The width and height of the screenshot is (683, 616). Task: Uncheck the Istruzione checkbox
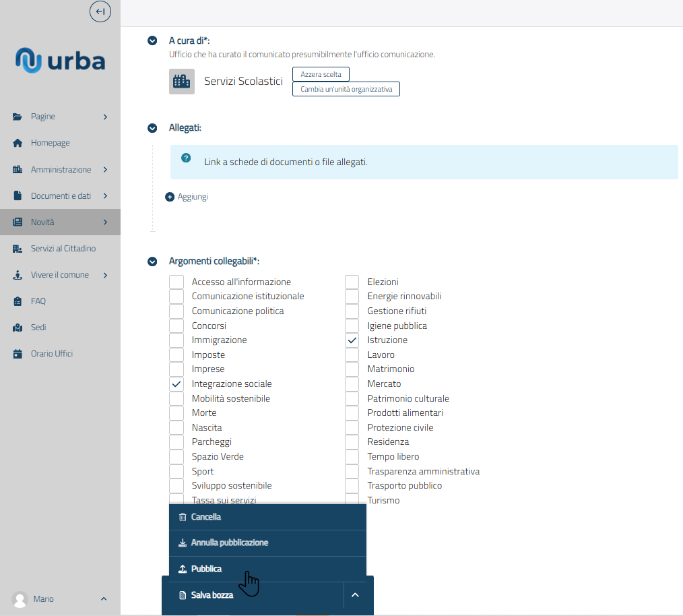(352, 340)
